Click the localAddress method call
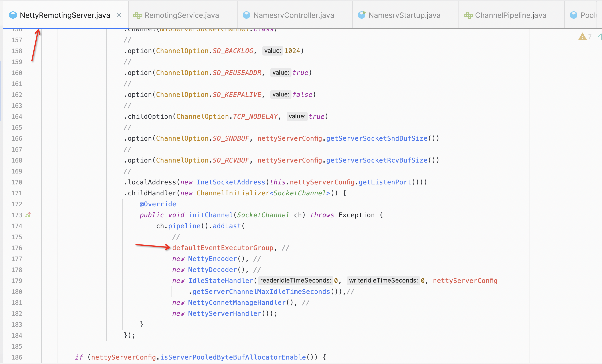Image resolution: width=602 pixels, height=364 pixels. (x=152, y=182)
